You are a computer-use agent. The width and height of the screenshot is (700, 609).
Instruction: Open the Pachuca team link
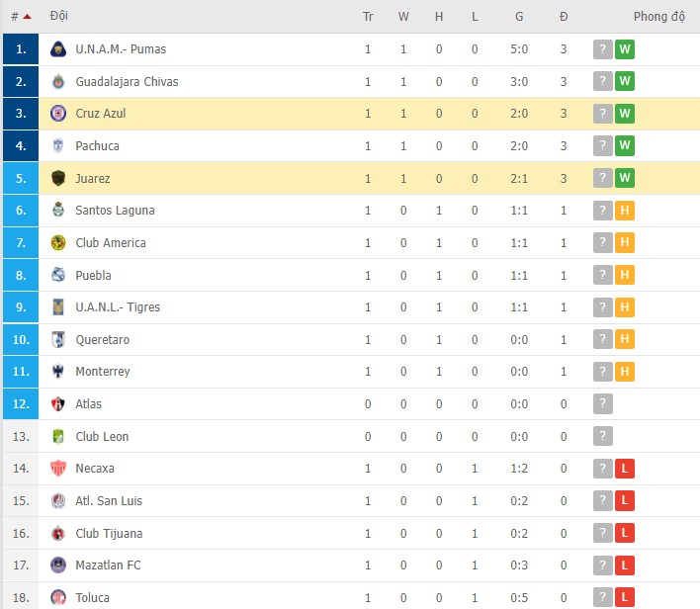pos(97,146)
